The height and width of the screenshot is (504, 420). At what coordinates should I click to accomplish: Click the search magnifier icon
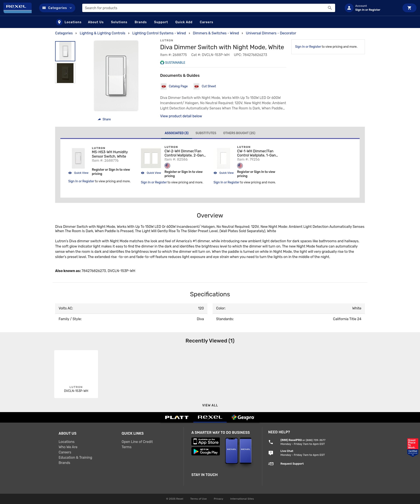pyautogui.click(x=330, y=8)
